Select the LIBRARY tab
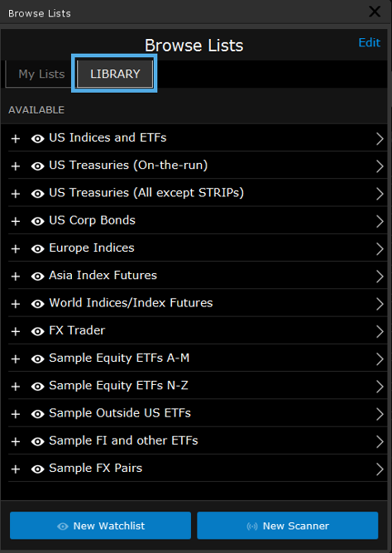 (115, 74)
